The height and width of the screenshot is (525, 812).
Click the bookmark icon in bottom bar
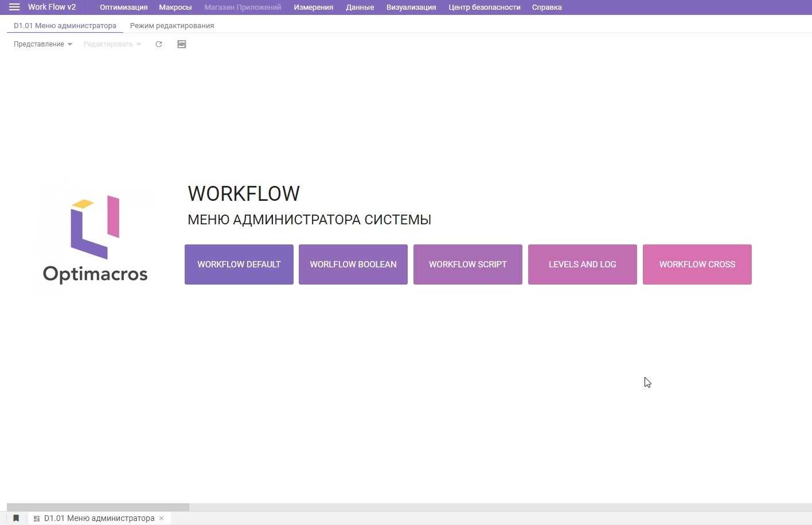(15, 518)
